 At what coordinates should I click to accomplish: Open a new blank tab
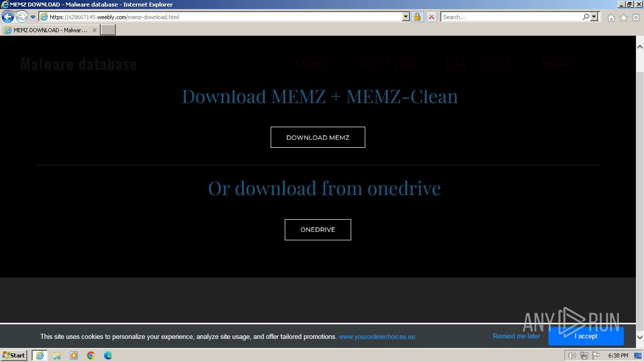pos(108,30)
